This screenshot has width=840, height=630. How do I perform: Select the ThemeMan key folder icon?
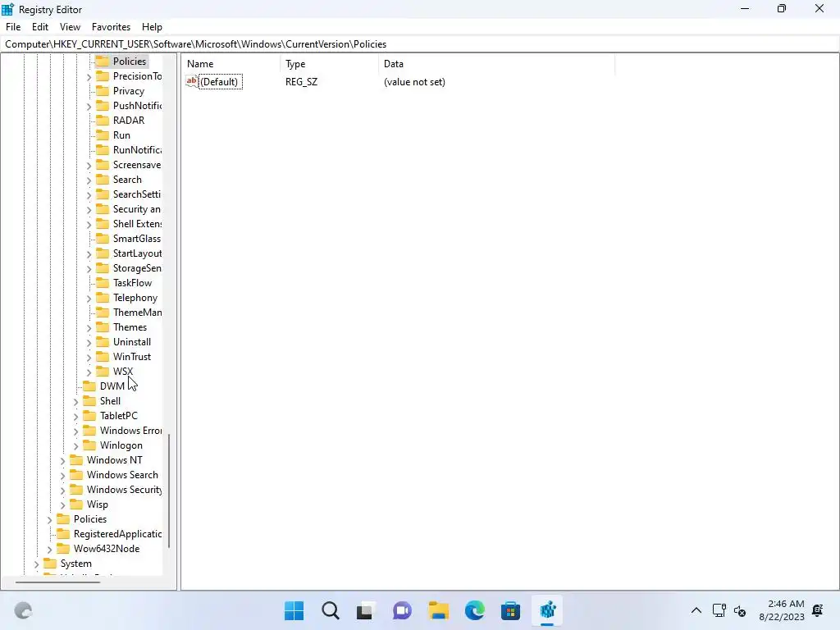point(103,313)
